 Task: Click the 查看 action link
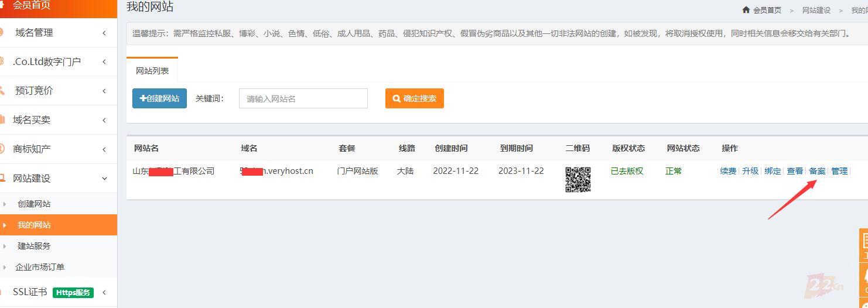[795, 171]
